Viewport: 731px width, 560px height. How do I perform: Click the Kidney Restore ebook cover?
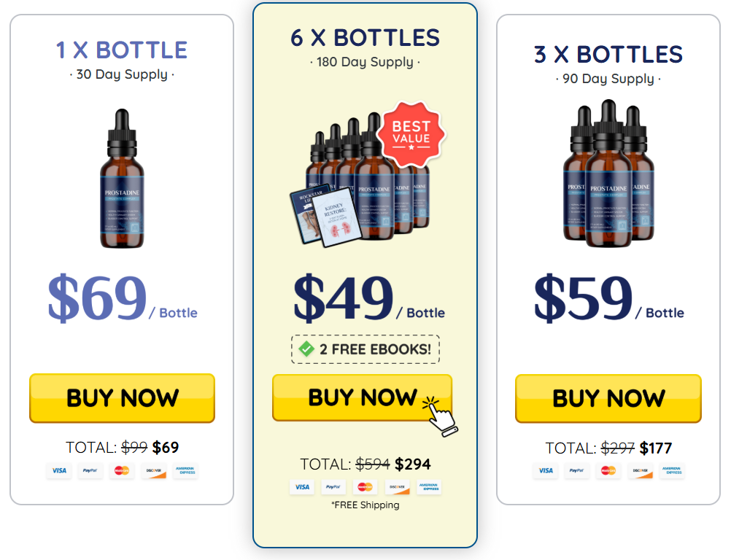[336, 219]
